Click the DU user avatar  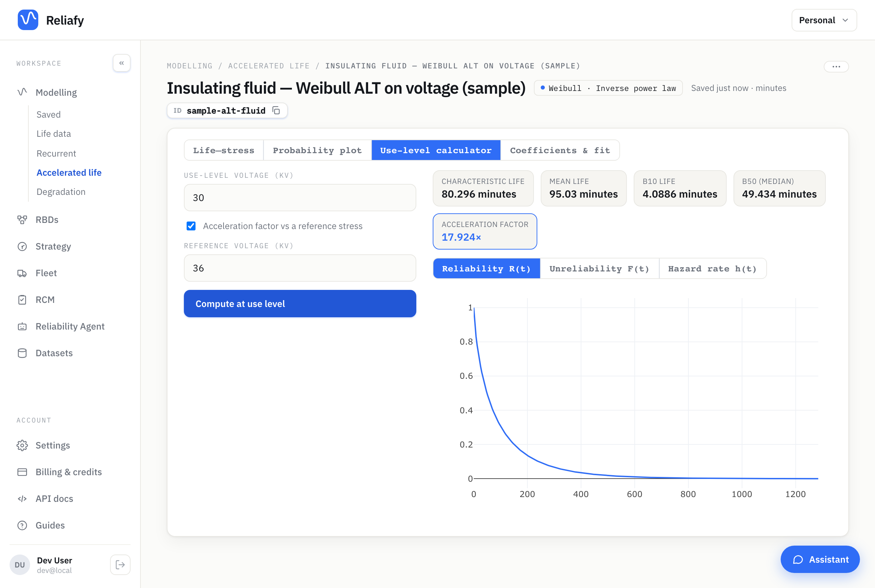click(19, 564)
